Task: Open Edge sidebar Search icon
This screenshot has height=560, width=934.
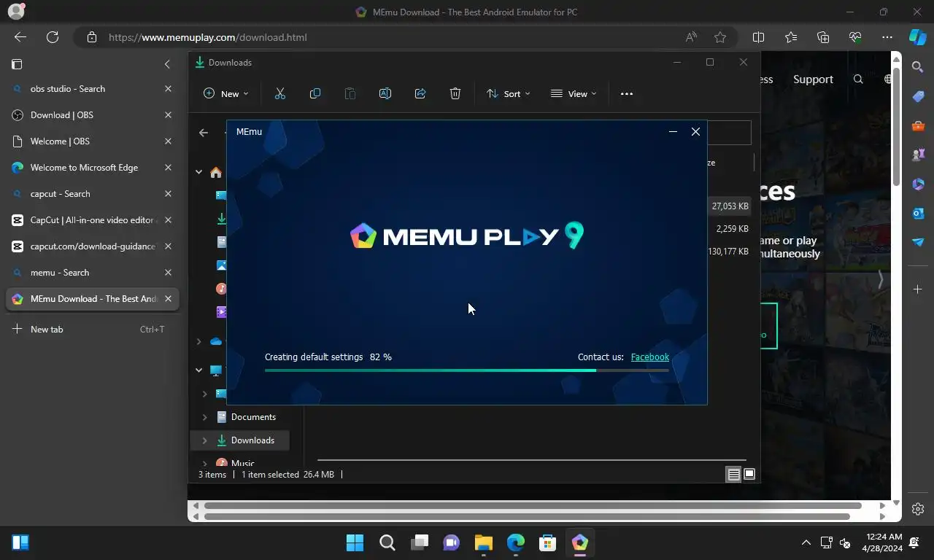Action: [918, 67]
